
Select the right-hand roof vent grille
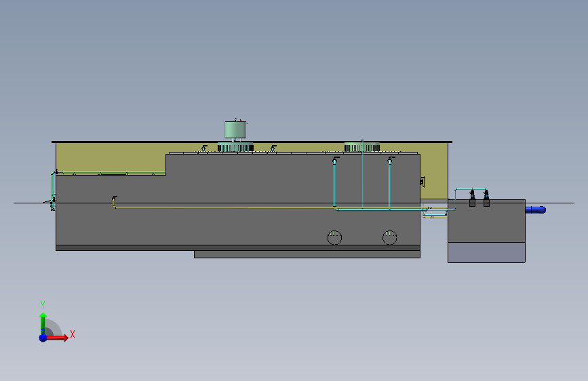(x=362, y=147)
